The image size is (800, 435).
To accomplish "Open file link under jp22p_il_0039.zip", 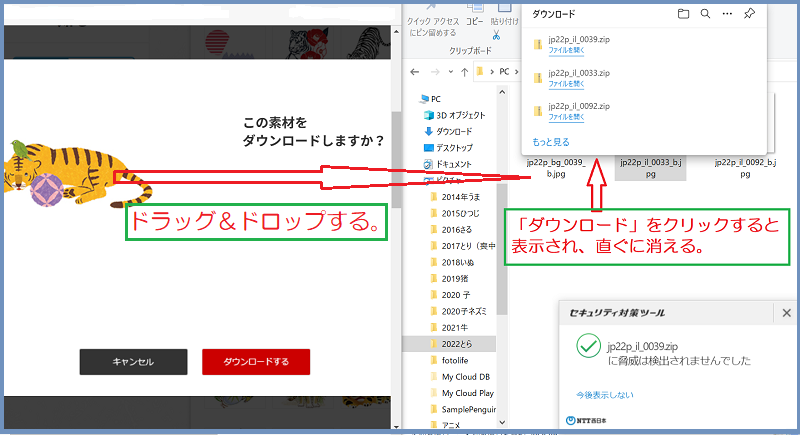I will pyautogui.click(x=566, y=50).
